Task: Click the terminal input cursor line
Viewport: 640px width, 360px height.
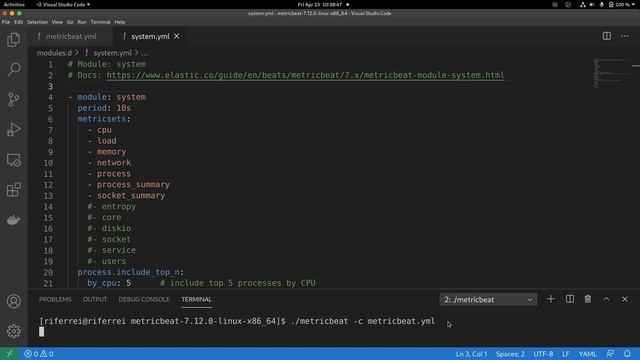Action: [41, 332]
